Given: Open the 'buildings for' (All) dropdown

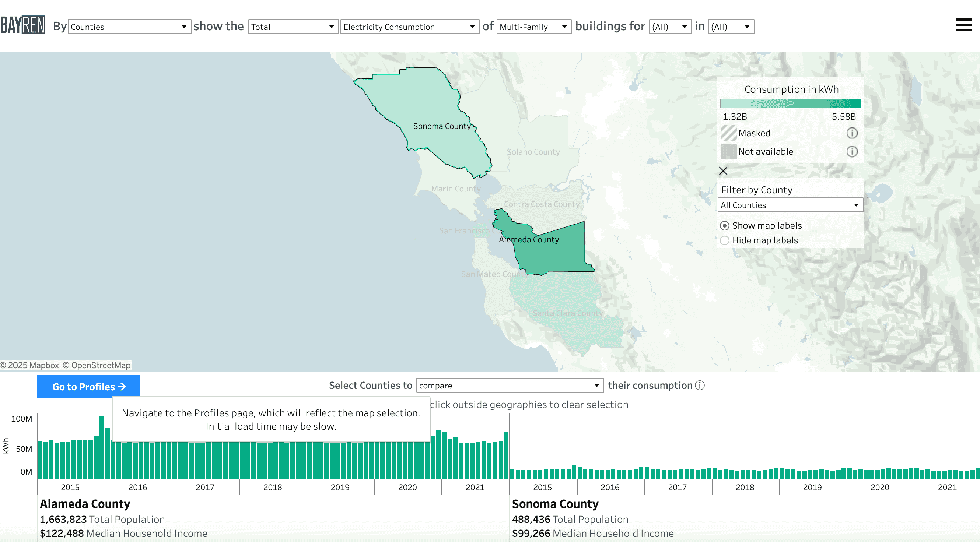Looking at the screenshot, I should point(670,27).
